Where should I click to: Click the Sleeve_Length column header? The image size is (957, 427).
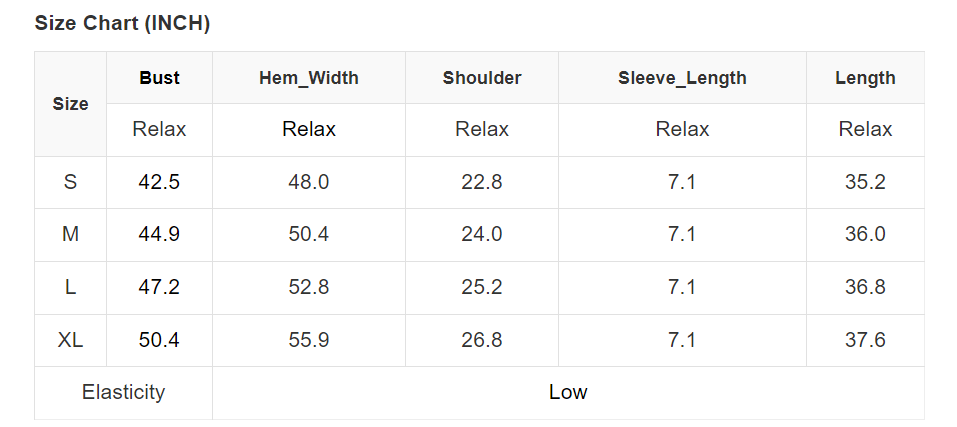pos(682,77)
